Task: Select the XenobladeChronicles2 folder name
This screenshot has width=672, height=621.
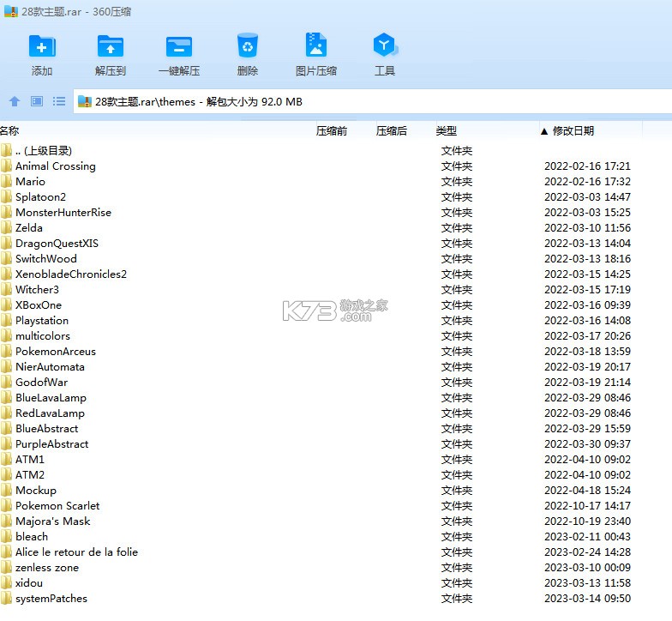Action: point(70,274)
